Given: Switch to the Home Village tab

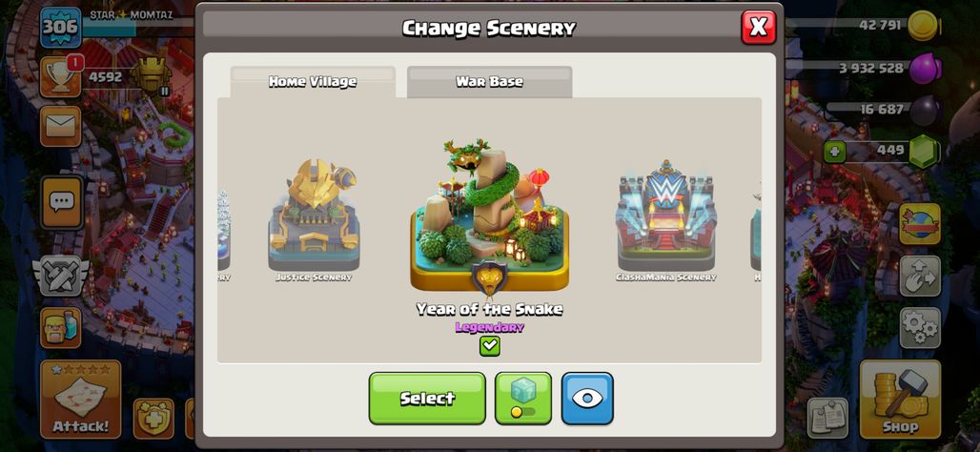Looking at the screenshot, I should click(313, 82).
